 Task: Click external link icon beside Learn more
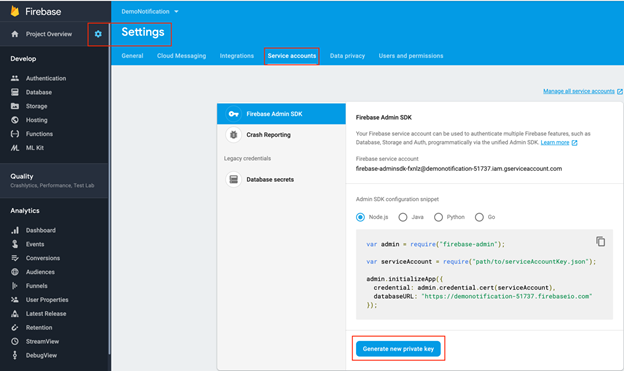tap(574, 143)
